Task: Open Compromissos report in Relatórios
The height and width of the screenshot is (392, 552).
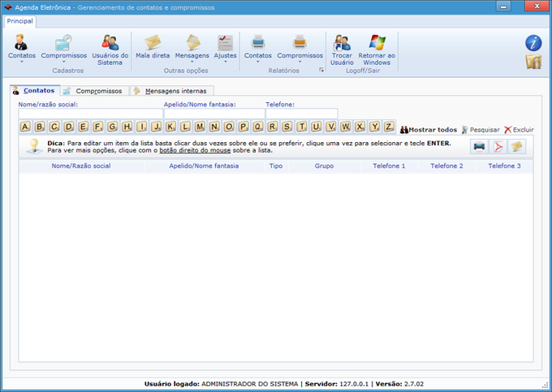Action: pos(300,48)
